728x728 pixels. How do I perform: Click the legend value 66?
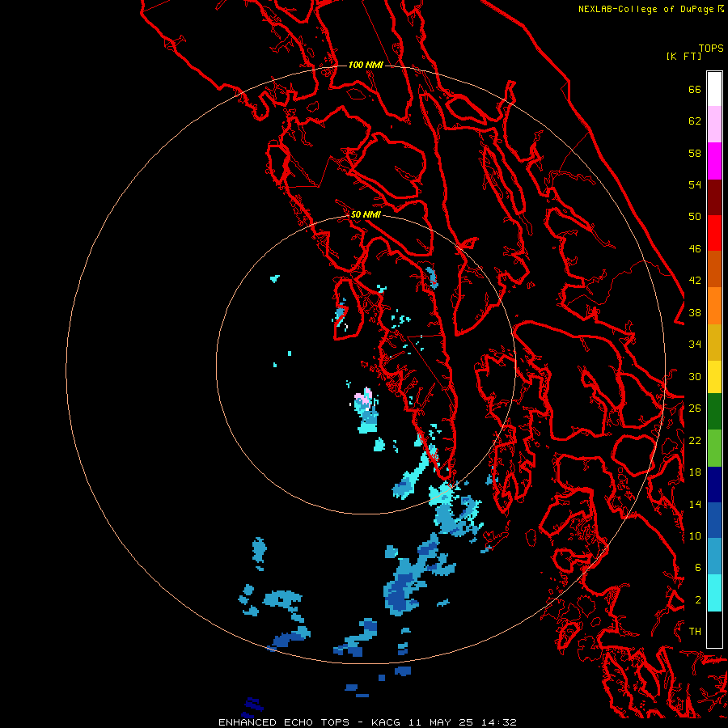tap(695, 89)
